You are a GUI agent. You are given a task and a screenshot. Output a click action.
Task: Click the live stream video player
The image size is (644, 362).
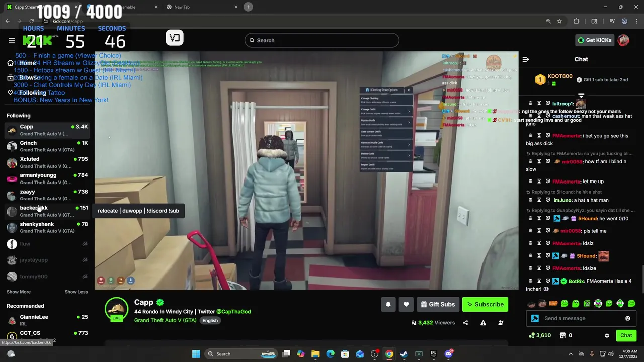pyautogui.click(x=306, y=170)
